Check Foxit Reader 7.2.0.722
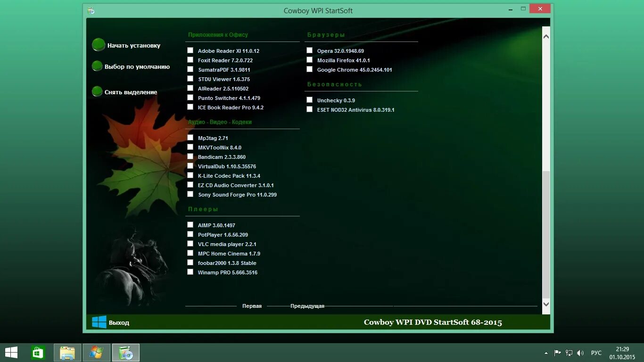Image resolution: width=644 pixels, height=362 pixels. 190,60
